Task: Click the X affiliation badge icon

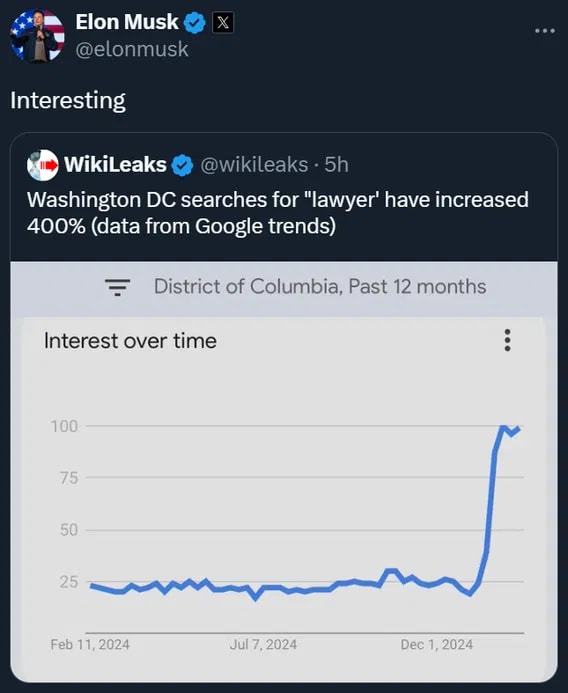Action: point(223,23)
